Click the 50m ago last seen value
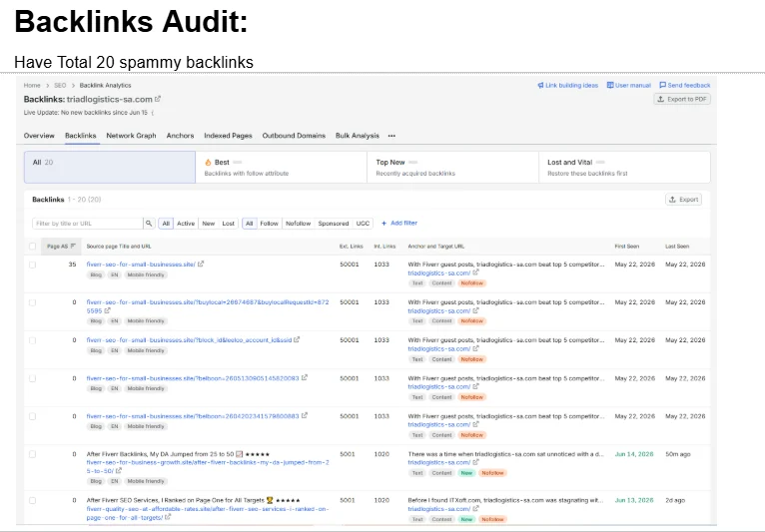The height and width of the screenshot is (532, 765). (678, 454)
